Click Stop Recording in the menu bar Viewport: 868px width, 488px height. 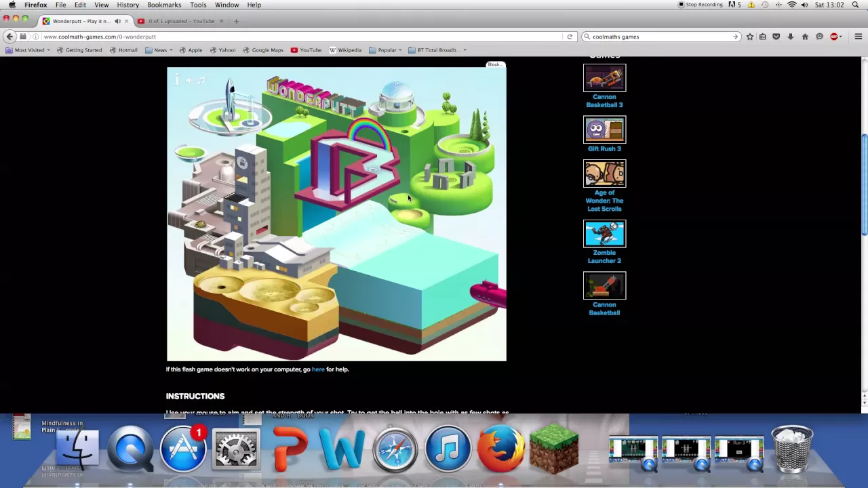pos(701,5)
